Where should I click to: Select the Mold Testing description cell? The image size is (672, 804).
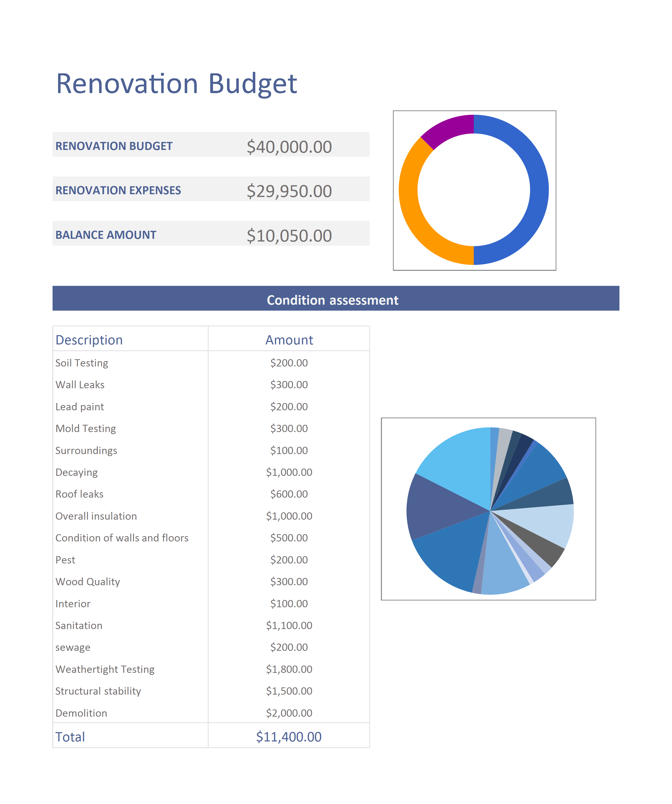pos(86,429)
